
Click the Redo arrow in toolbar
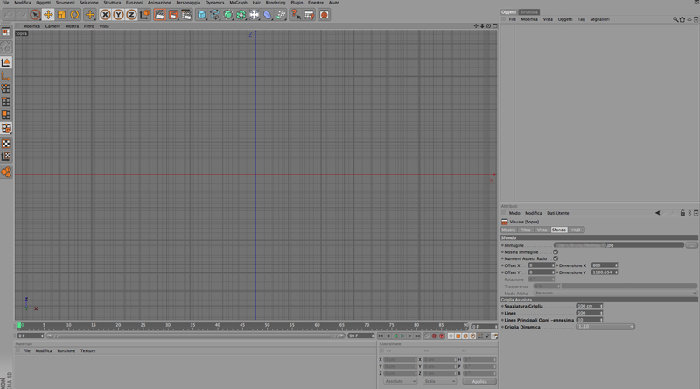point(21,15)
